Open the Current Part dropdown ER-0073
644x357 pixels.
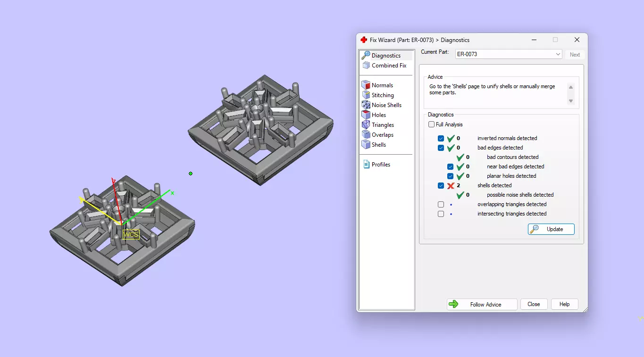point(509,54)
